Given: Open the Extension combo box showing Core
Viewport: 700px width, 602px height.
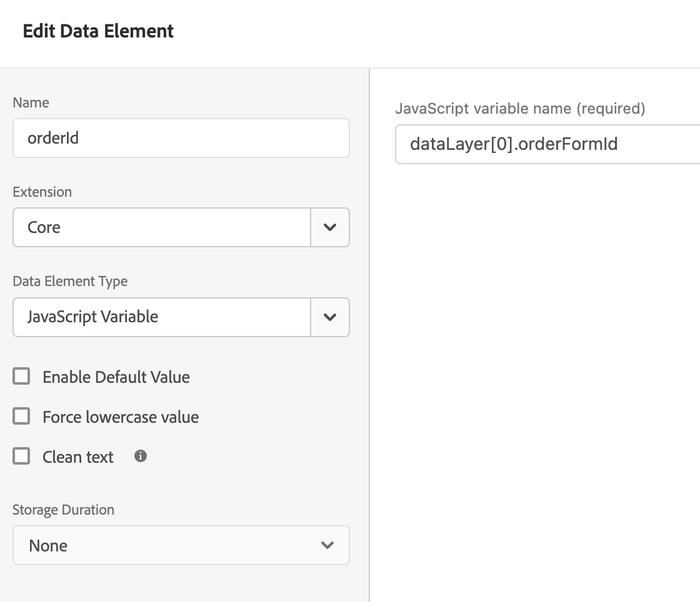Looking at the screenshot, I should [x=162, y=227].
